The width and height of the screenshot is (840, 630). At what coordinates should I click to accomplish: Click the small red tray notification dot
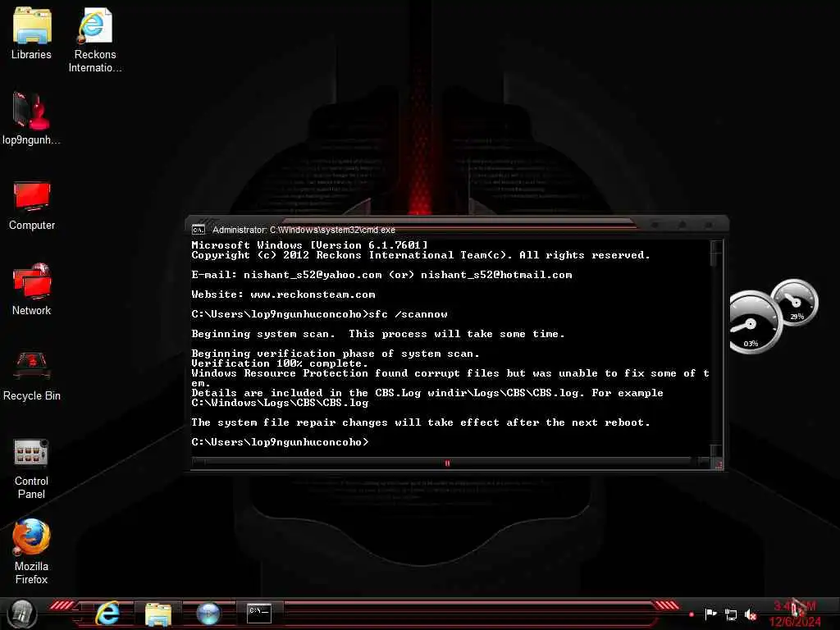pos(691,614)
